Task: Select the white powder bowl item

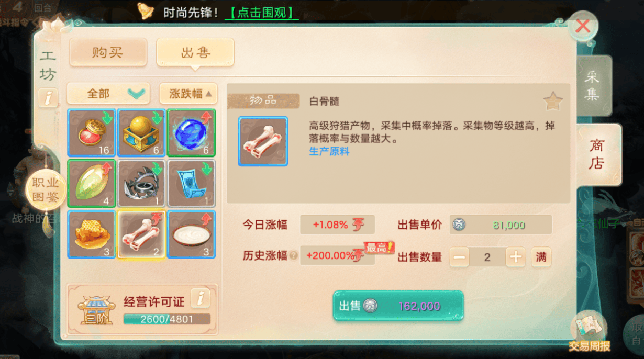Action: click(192, 234)
